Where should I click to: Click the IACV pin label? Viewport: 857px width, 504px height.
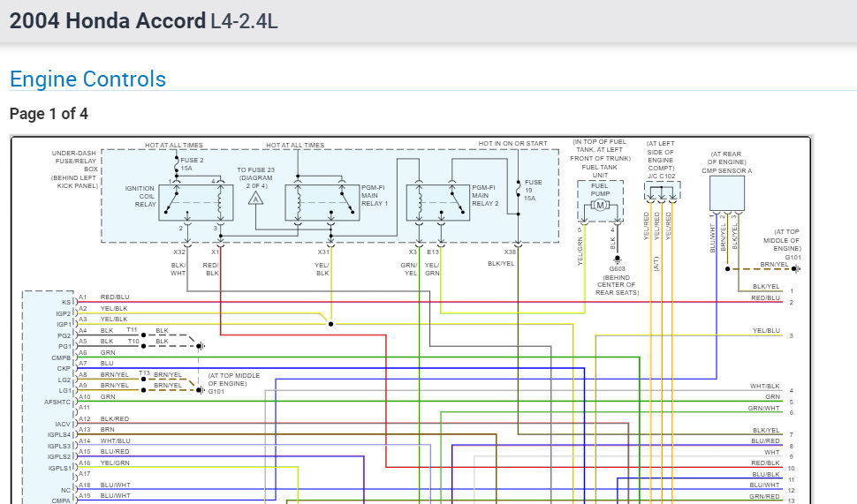pyautogui.click(x=63, y=425)
